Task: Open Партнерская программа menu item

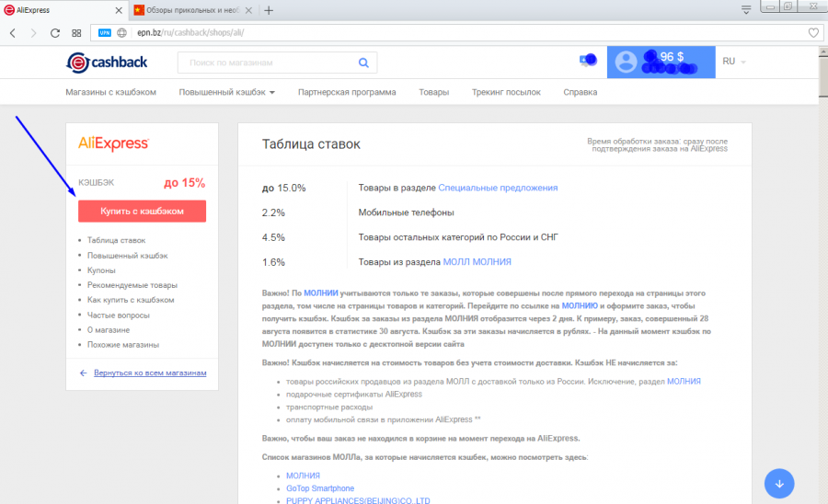Action: pos(347,92)
